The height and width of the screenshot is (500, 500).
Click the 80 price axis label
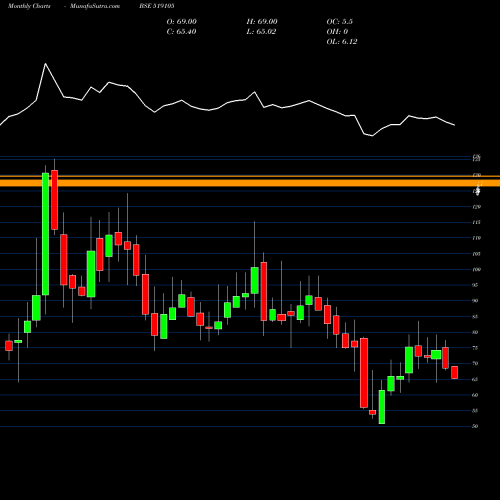tap(476, 332)
